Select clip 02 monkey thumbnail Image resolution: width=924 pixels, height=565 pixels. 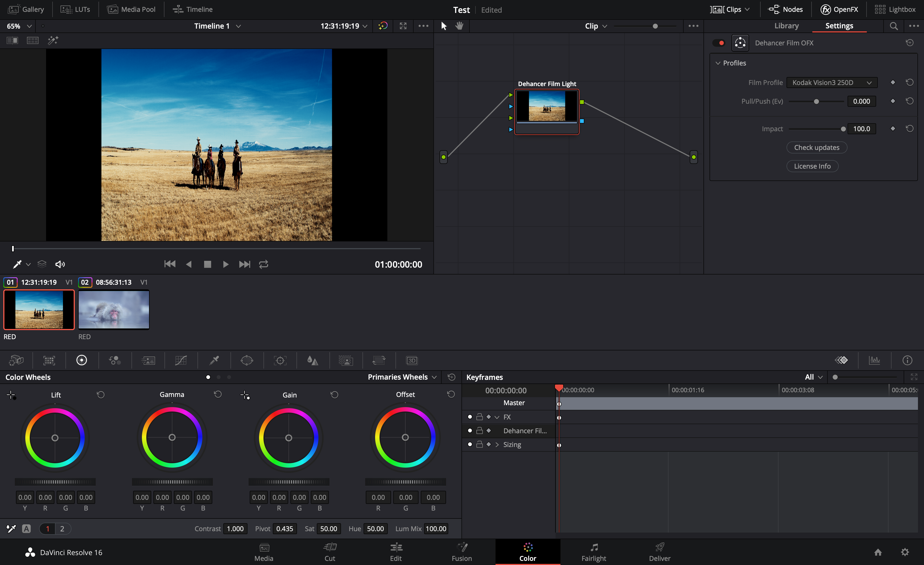(x=114, y=310)
